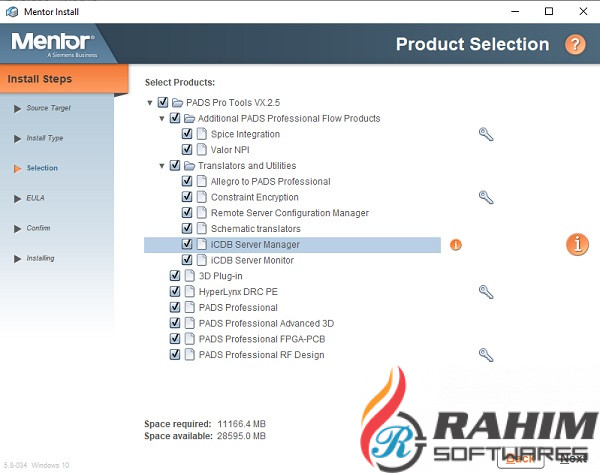Screen dimensions: 600x473
Task: Toggle the Spice Integration checkbox
Action: tap(187, 134)
